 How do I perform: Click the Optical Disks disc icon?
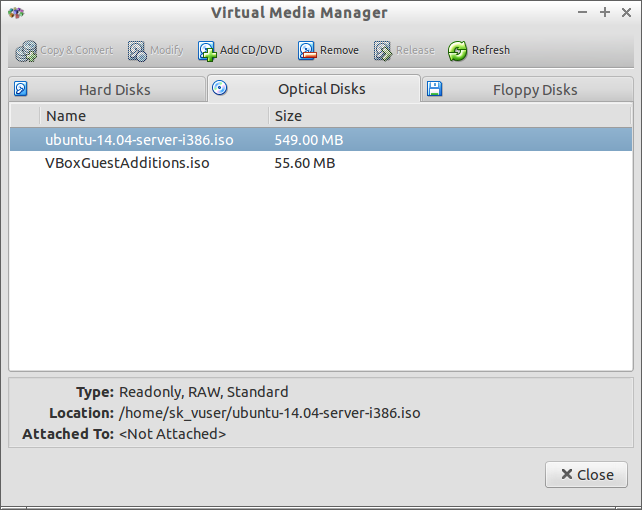(x=220, y=88)
